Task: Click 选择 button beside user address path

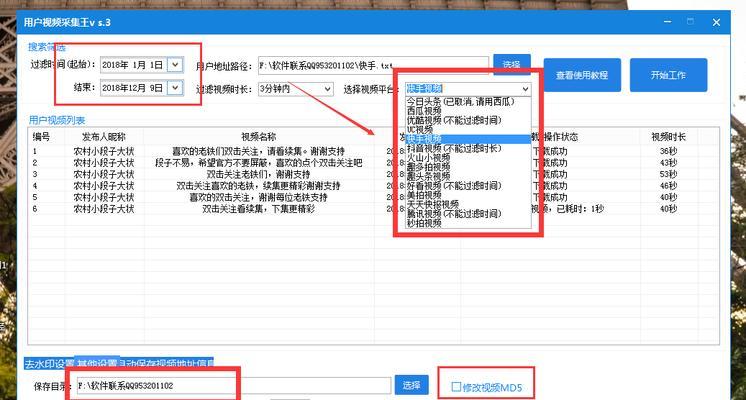Action: [x=511, y=65]
